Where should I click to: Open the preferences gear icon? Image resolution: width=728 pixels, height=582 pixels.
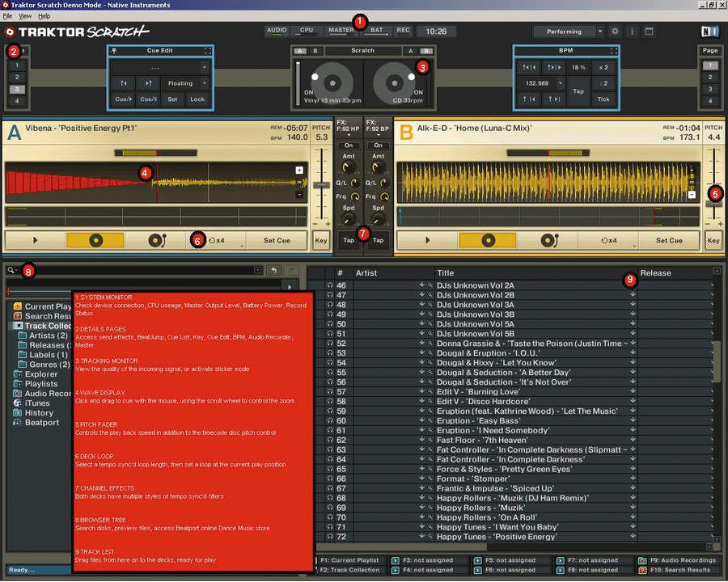tap(615, 32)
